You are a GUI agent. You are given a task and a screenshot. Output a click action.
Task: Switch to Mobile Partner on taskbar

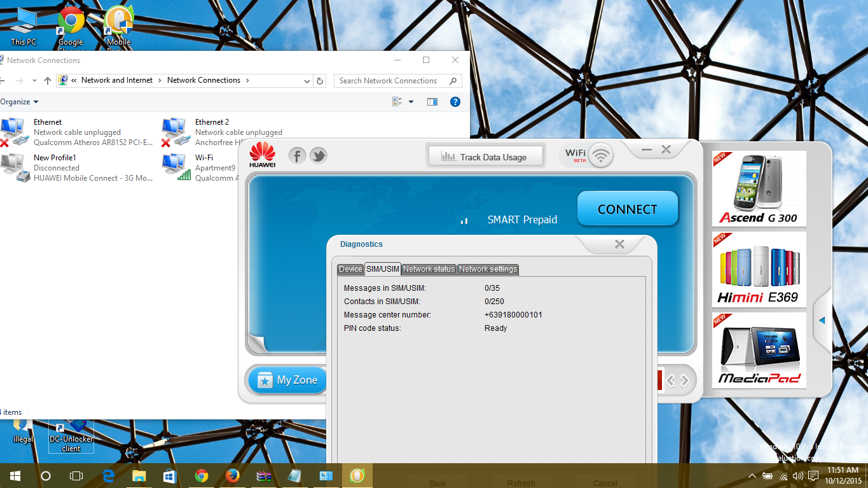point(357,476)
